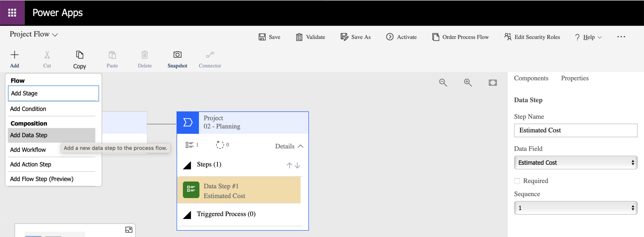The height and width of the screenshot is (237, 644).
Task: Click the Snapshot camera icon
Action: 177,55
